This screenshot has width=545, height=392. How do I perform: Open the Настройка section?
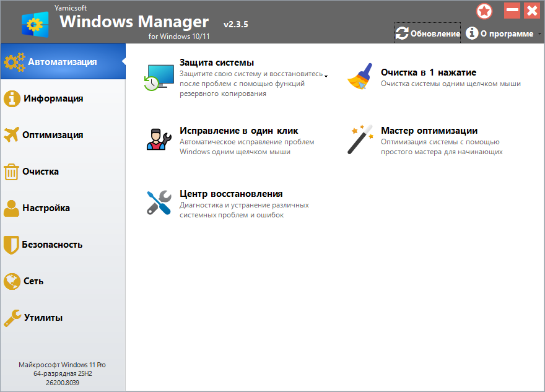click(46, 208)
